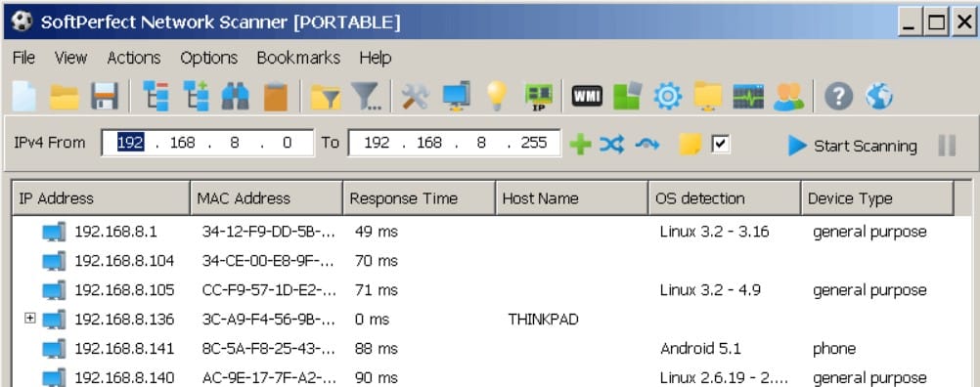Screen dimensions: 980x387
Task: Click the green plus add range icon
Action: (x=581, y=145)
